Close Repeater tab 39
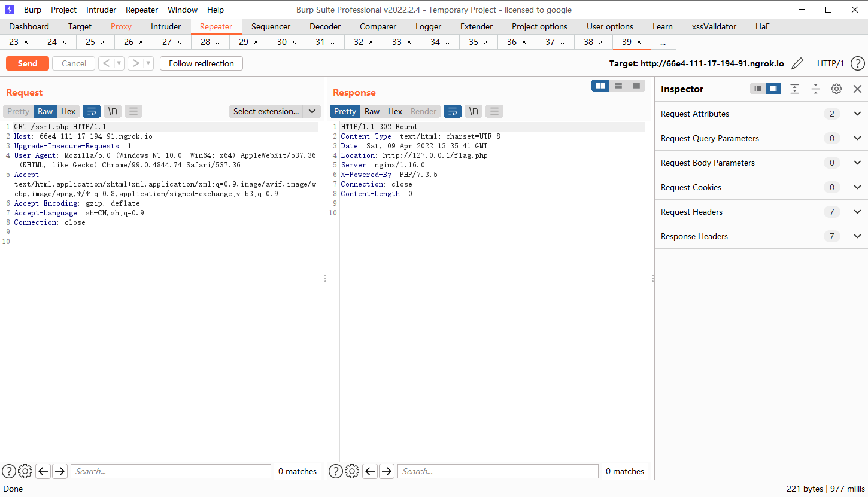The height and width of the screenshot is (497, 868). 639,42
